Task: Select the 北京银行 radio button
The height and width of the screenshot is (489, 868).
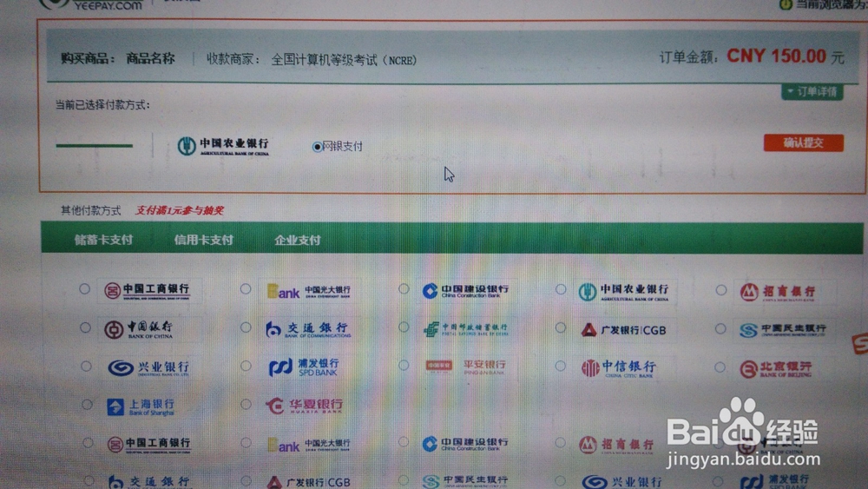Action: pyautogui.click(x=720, y=367)
